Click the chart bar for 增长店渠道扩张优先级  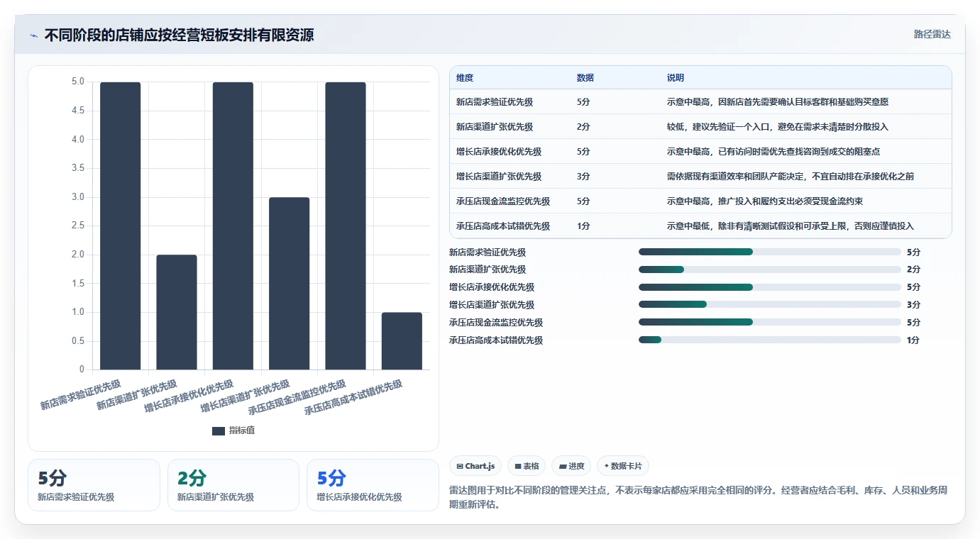(289, 283)
